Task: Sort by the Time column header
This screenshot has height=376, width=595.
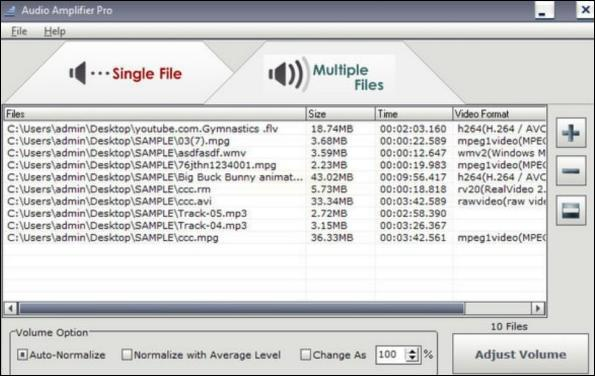Action: 414,114
